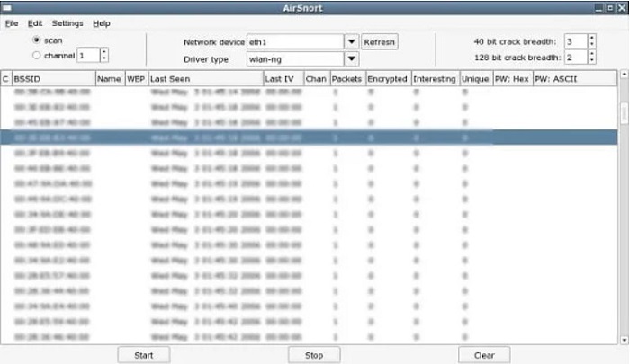Sort by the WEP column header
The image size is (630, 364).
137,79
